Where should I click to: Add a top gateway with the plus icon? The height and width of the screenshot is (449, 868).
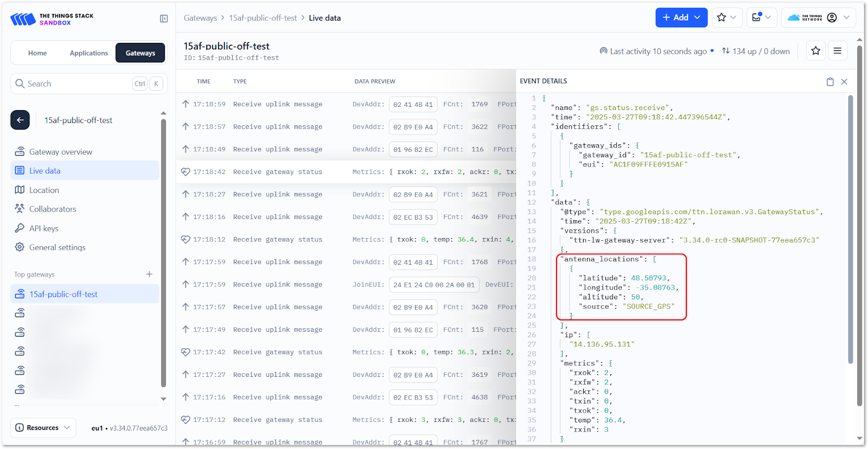[x=149, y=274]
